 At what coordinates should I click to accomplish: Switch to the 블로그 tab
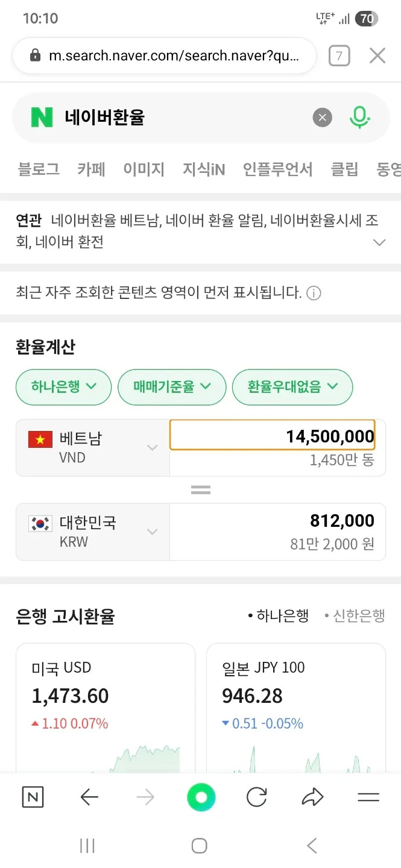pyautogui.click(x=39, y=169)
